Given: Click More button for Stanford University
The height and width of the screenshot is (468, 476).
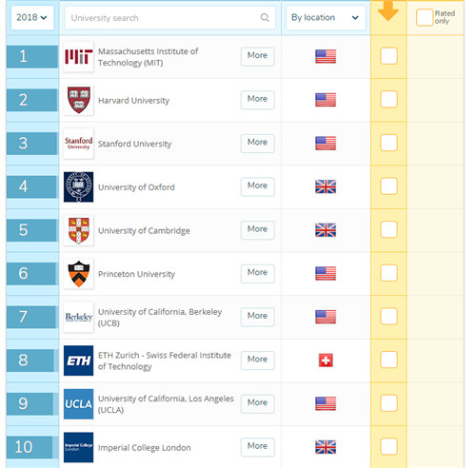Looking at the screenshot, I should click(x=257, y=144).
